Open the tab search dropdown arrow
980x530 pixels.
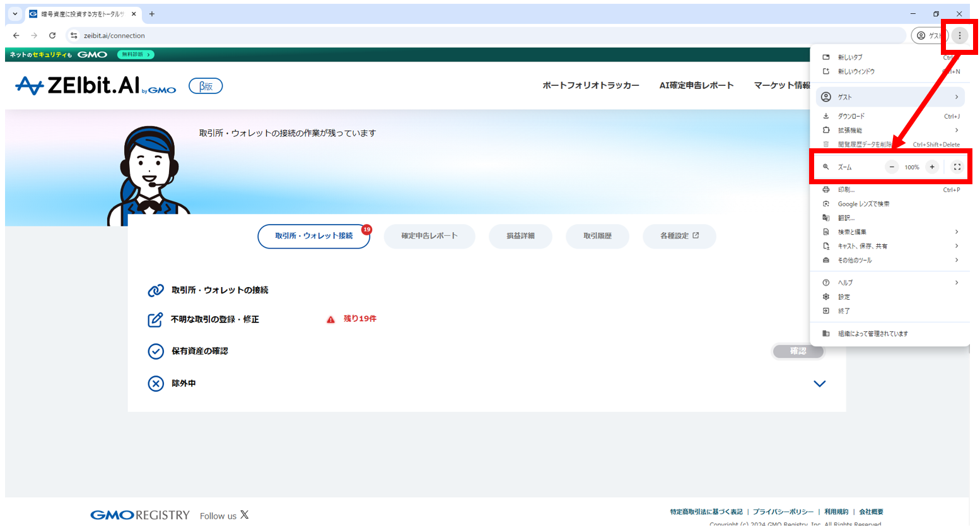pyautogui.click(x=15, y=14)
